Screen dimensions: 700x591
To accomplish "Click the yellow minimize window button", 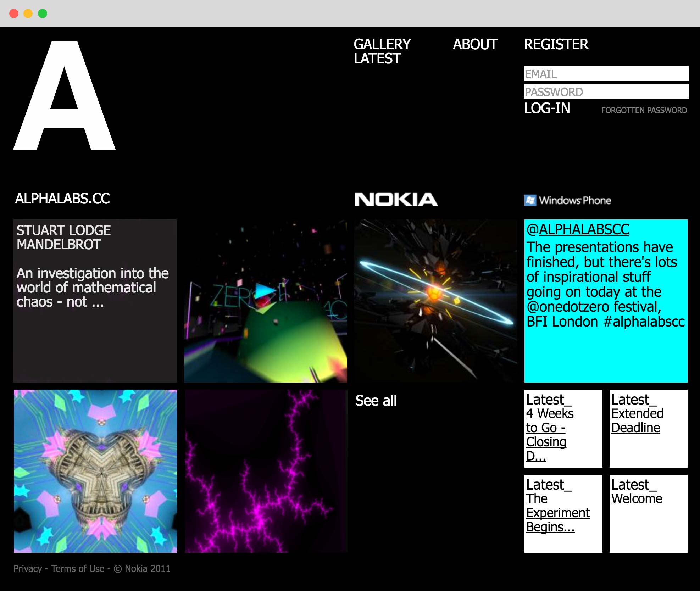I will (x=28, y=13).
